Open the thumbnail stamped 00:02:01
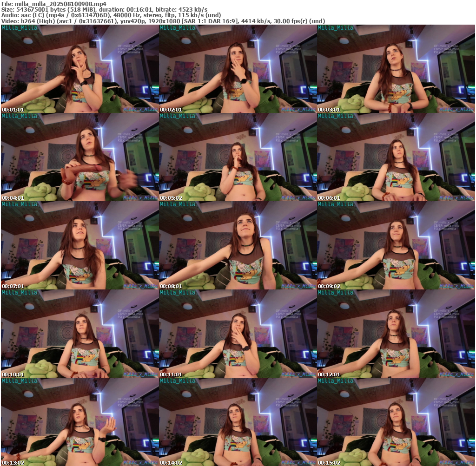The height and width of the screenshot is (466, 476). point(238,69)
